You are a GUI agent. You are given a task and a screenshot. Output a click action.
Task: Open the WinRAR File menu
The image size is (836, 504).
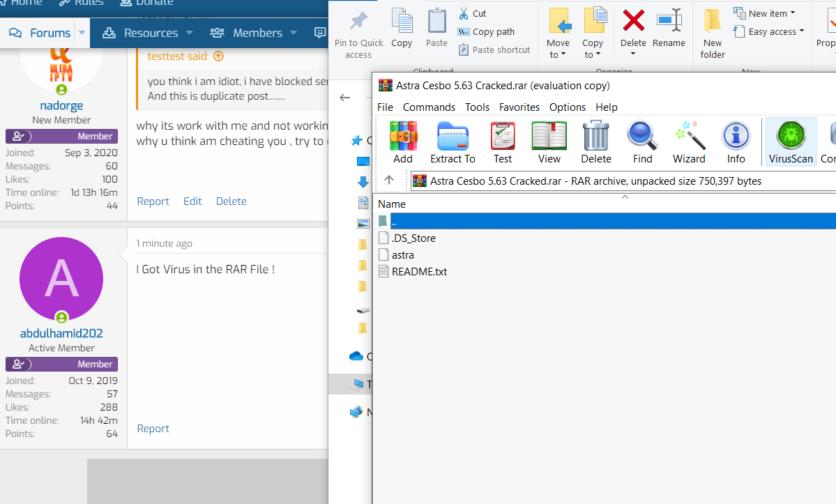coord(385,107)
